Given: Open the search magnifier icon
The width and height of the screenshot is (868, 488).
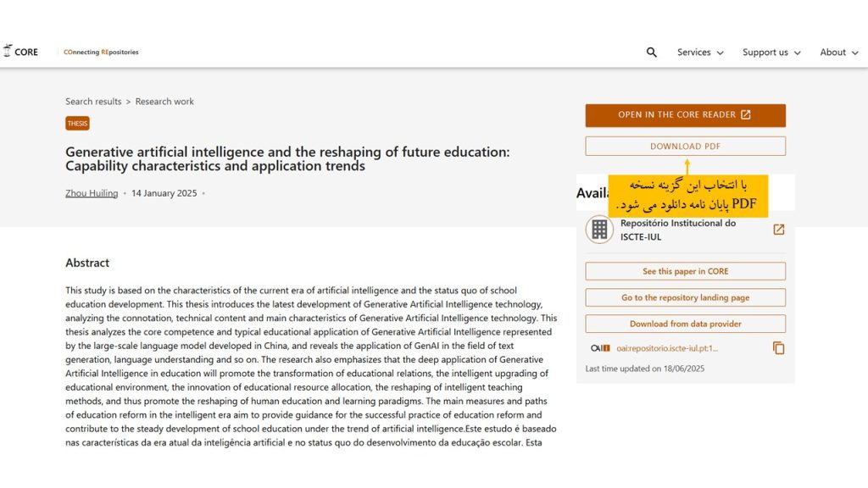Looking at the screenshot, I should click(652, 52).
